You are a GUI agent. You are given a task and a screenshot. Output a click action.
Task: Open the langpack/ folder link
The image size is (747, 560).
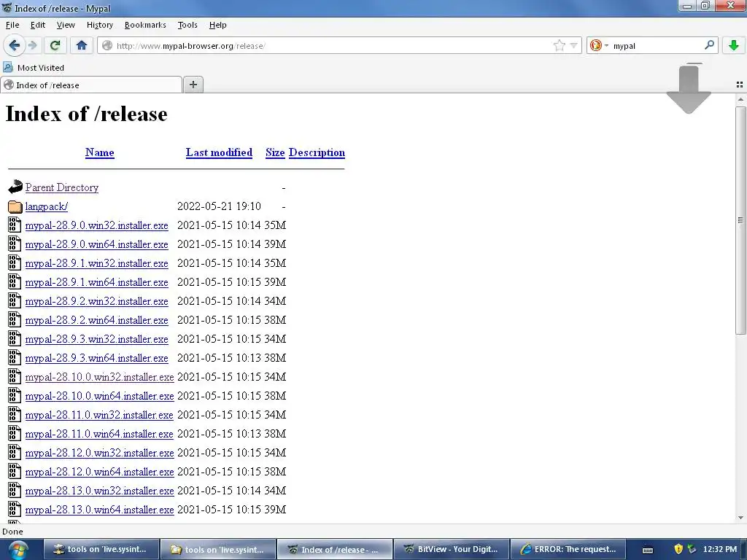46,206
